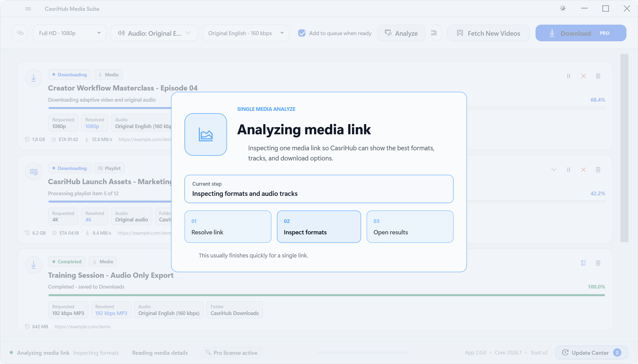Open the hamburger menu

tap(28, 9)
